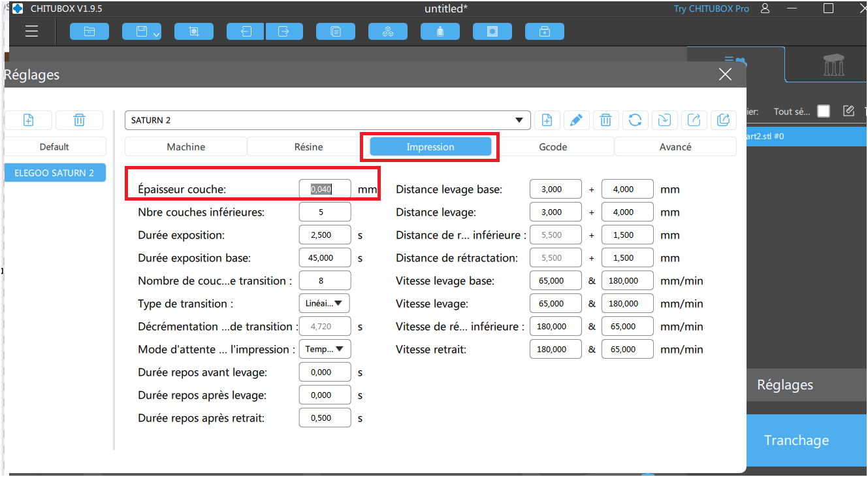Switch to the Machine tab

186,147
